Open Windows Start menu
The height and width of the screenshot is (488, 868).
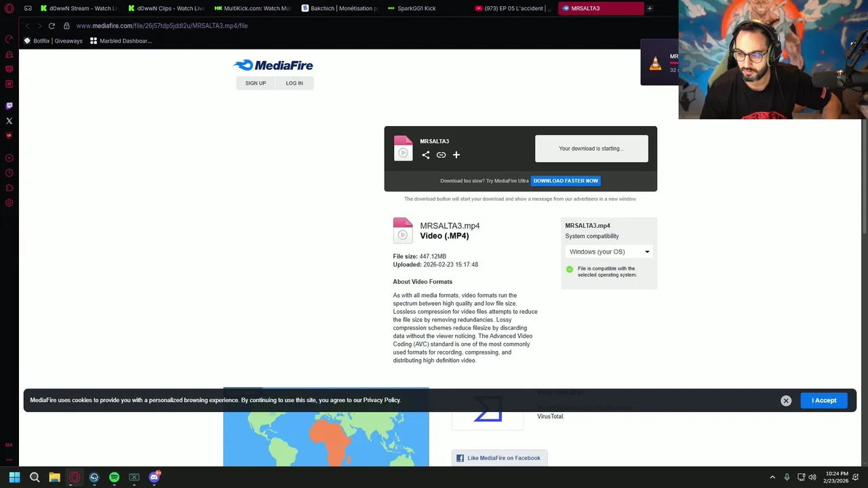(x=14, y=477)
